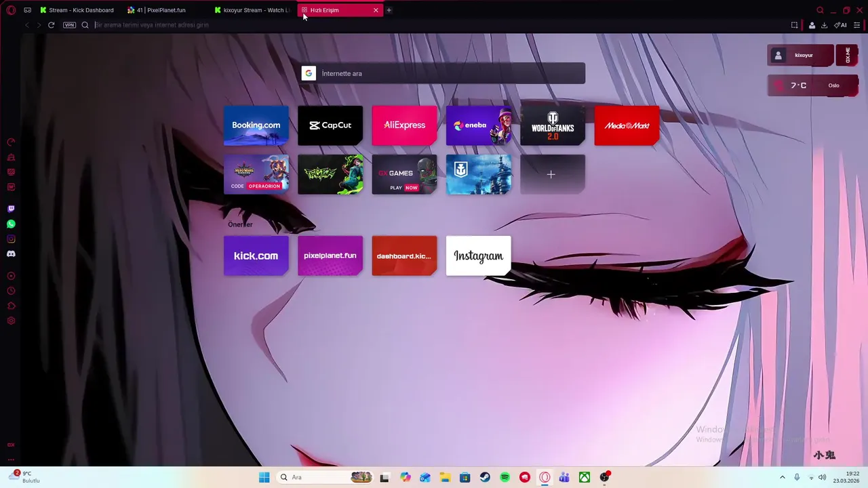
Task: Open the Instagram suggestion tile
Action: click(479, 256)
